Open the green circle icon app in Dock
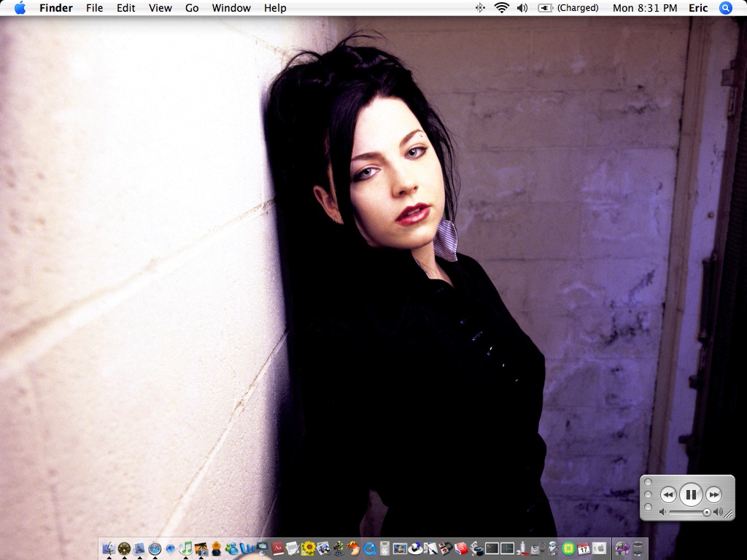747x560 pixels. pyautogui.click(x=568, y=548)
